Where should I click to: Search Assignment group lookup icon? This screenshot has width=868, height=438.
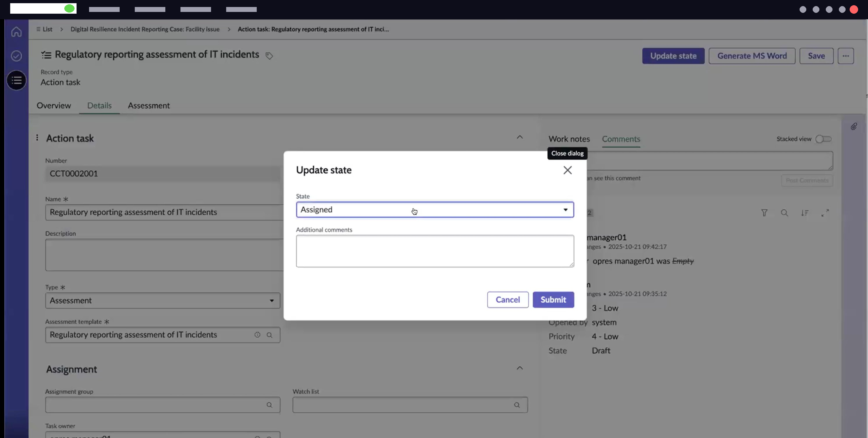tap(269, 405)
